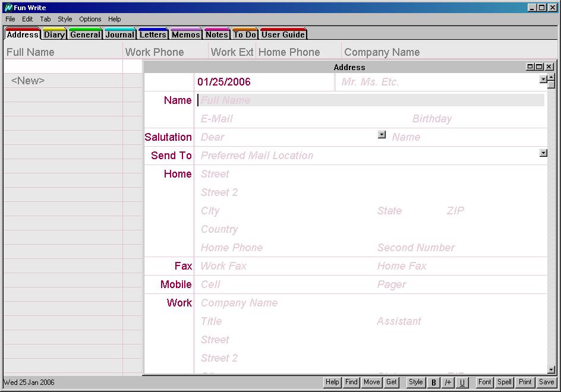Open the File menu
Viewport: 561px width, 392px height.
tap(10, 19)
